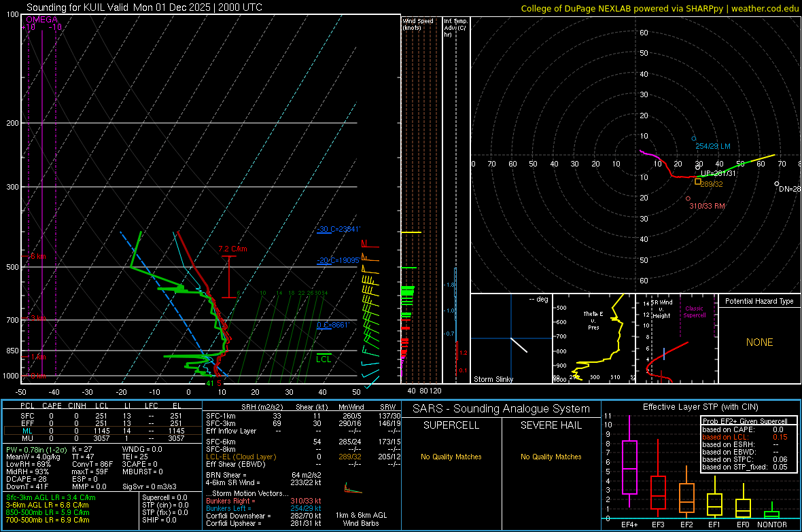Click the TEI = 25 value

pyautogui.click(x=135, y=457)
